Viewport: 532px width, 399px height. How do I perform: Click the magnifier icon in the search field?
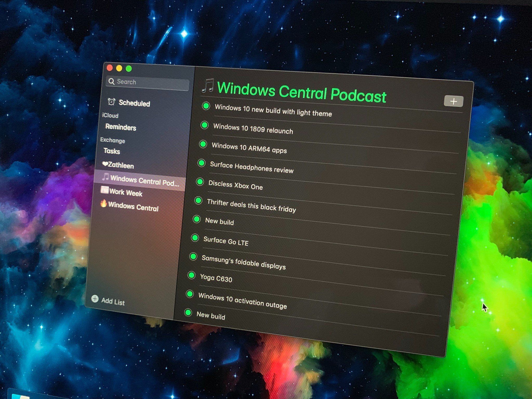111,81
